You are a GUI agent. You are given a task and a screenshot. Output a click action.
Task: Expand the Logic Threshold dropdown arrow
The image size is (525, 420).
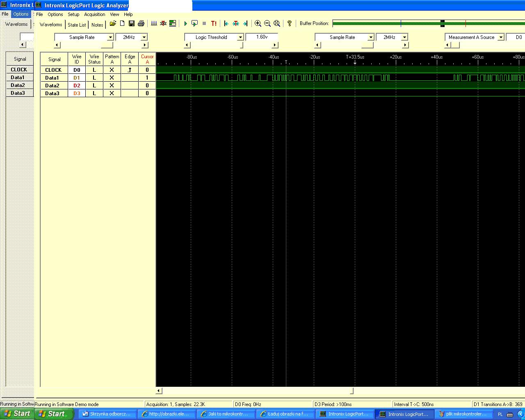[241, 37]
